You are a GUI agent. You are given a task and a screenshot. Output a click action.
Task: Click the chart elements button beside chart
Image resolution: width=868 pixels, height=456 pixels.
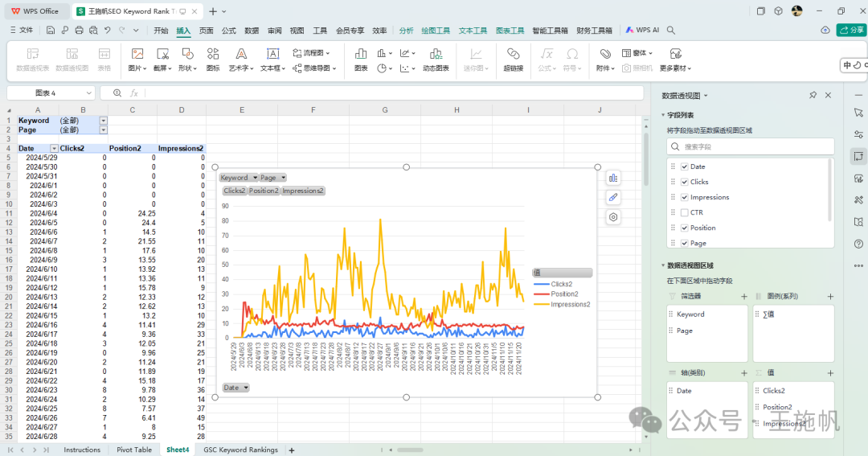(x=613, y=178)
